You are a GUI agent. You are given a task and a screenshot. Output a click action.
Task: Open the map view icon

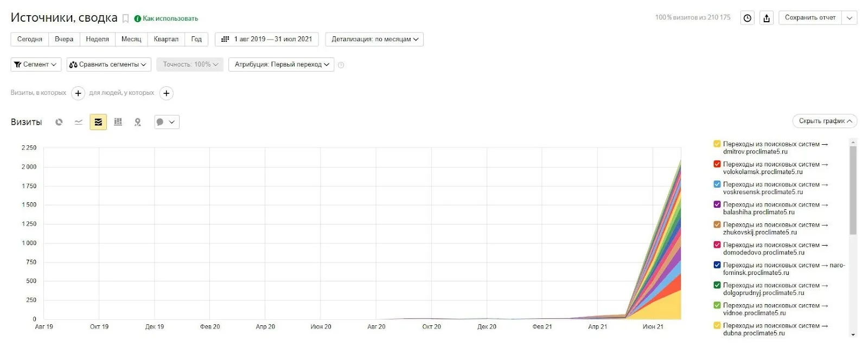pyautogui.click(x=138, y=122)
